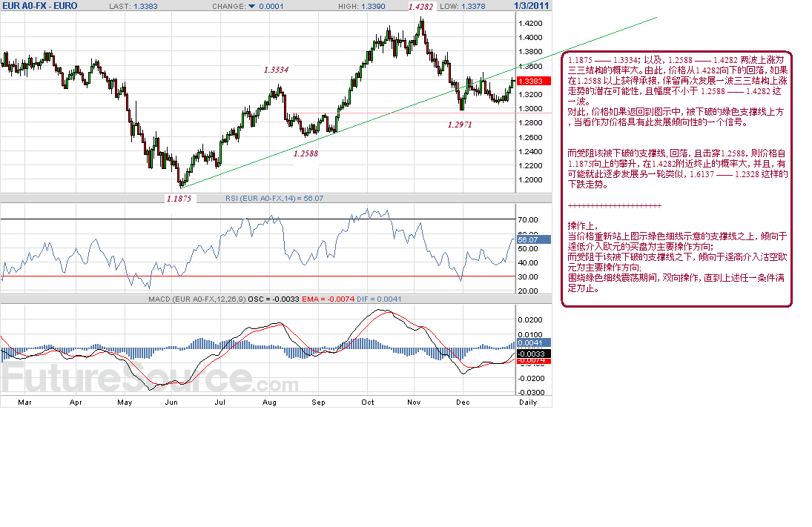
Task: Click the RSI (EUR A0-FX,14) = 56.07 label
Action: [x=274, y=198]
